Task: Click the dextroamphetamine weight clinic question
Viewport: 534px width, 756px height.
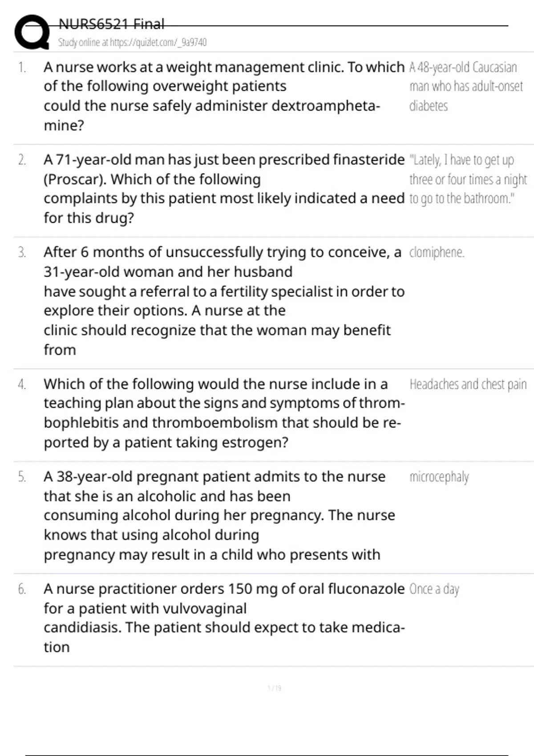Action: pyautogui.click(x=222, y=96)
